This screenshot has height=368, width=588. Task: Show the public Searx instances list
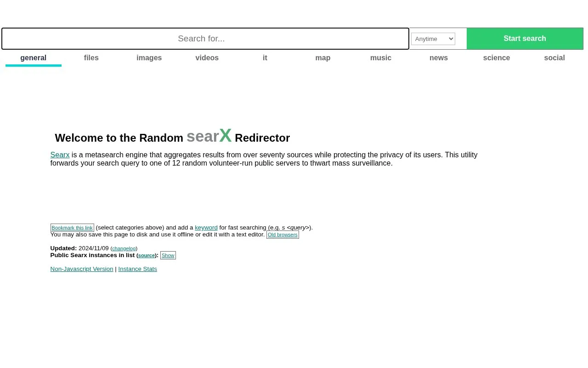click(168, 255)
